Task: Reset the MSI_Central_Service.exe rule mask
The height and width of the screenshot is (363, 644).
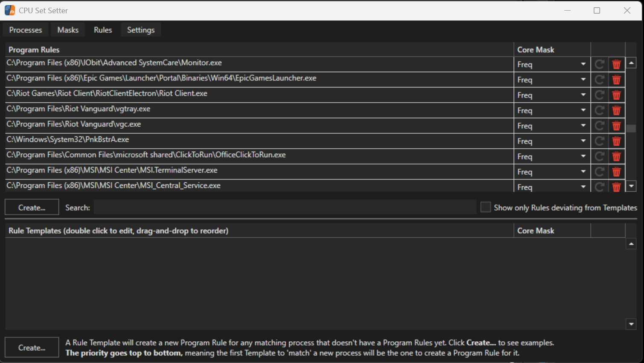Action: [599, 187]
